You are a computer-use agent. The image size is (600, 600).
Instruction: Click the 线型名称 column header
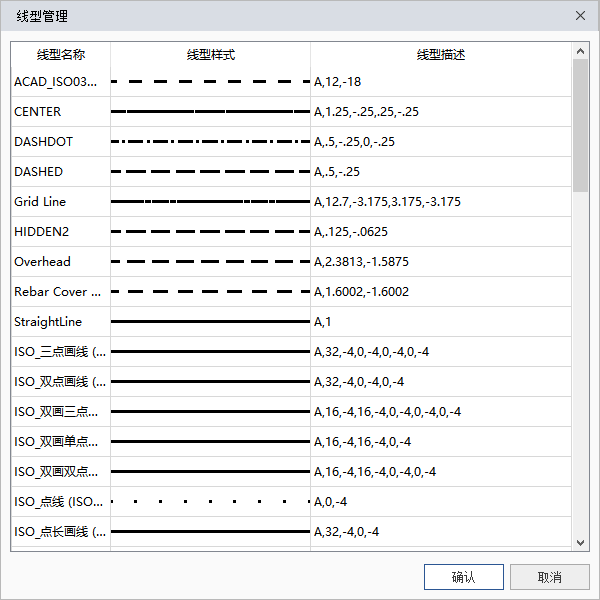pyautogui.click(x=61, y=55)
